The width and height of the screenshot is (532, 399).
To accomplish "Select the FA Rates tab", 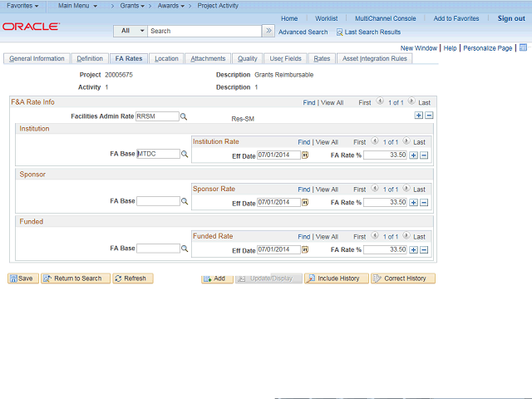I will tap(129, 58).
